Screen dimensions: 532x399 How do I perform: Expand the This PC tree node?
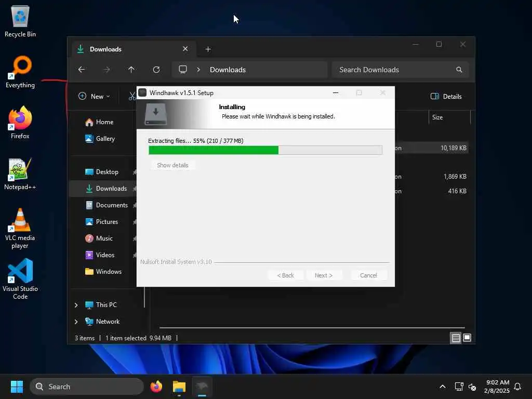(x=76, y=305)
